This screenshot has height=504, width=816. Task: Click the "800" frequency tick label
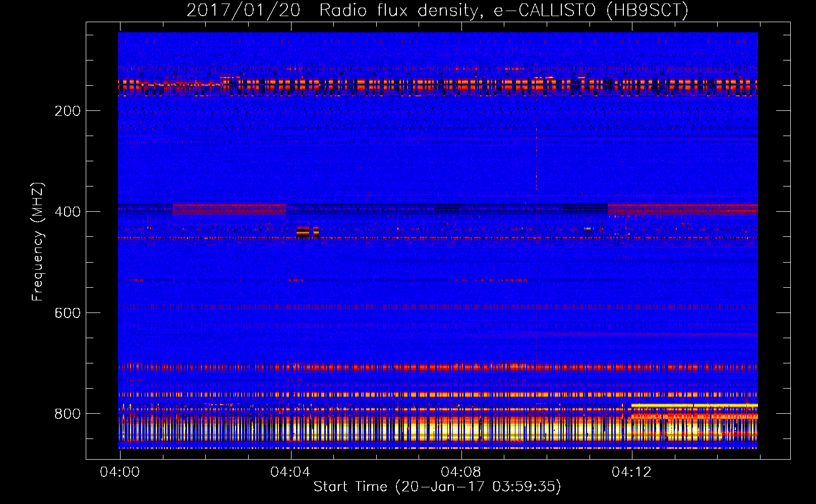tap(68, 414)
